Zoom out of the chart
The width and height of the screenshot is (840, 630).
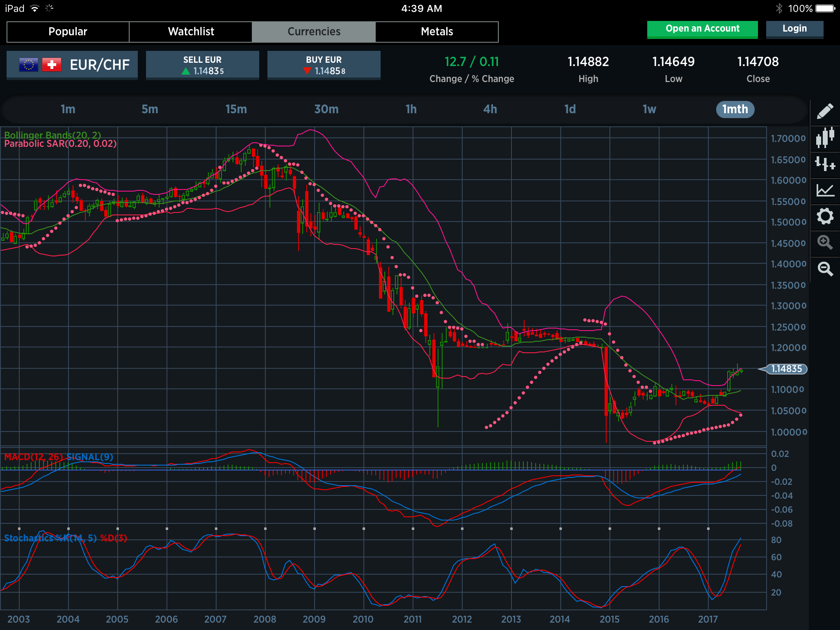coord(825,269)
